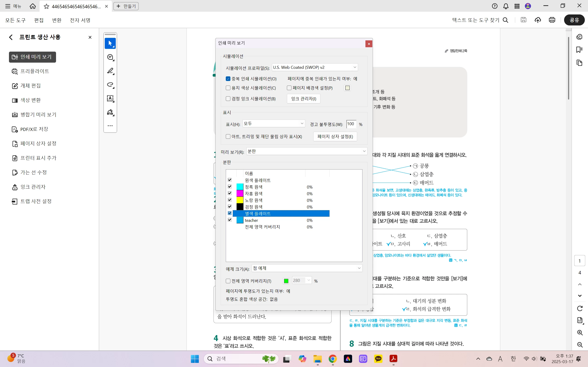
Task: Open 시뮬레이션 프로파일 dropdown
Action: tap(315, 67)
